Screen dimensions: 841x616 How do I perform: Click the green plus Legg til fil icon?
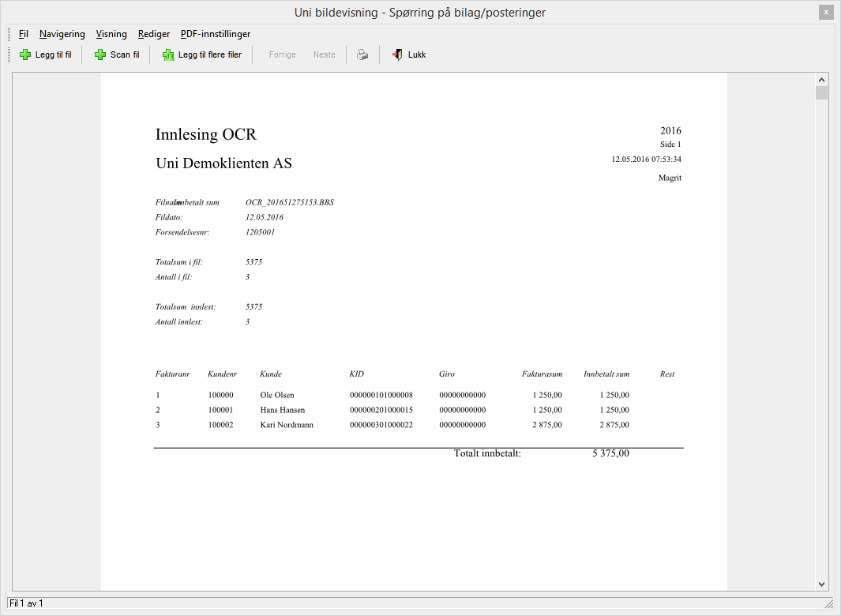coord(25,54)
